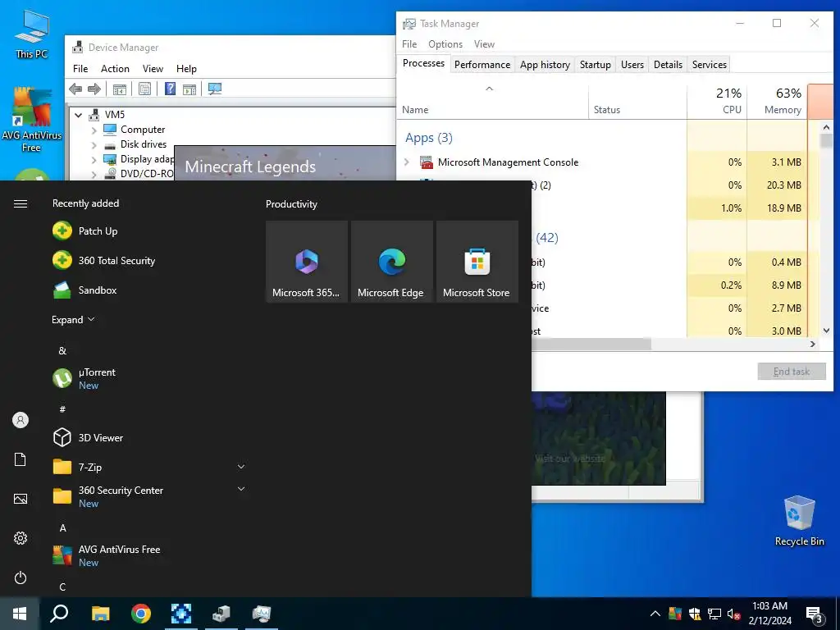Open This PC desktop icon

pyautogui.click(x=32, y=34)
